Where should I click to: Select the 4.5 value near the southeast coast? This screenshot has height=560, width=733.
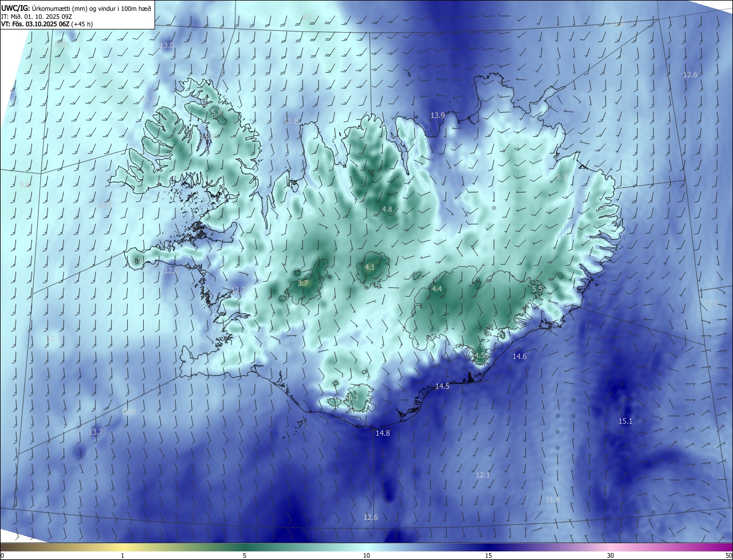tap(480, 356)
